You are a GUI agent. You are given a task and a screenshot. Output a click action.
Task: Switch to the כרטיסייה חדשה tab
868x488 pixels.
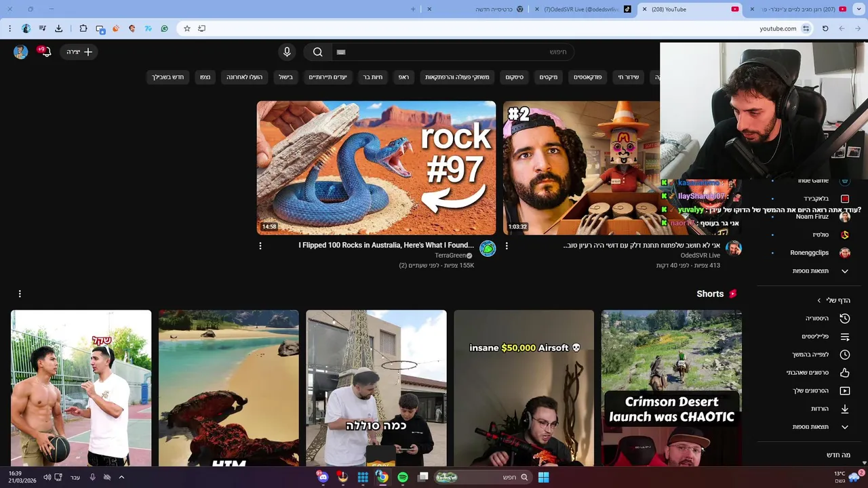(477, 9)
